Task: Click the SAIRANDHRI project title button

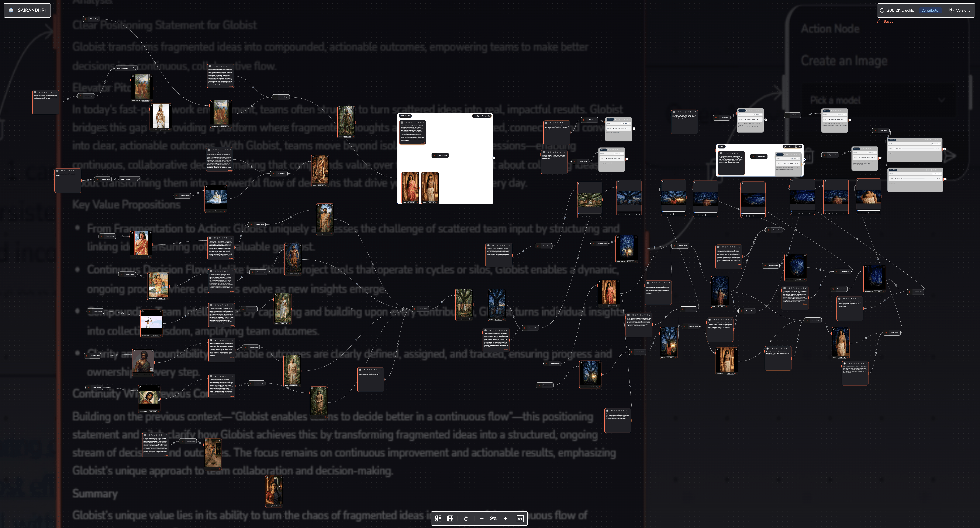Action: click(x=27, y=10)
